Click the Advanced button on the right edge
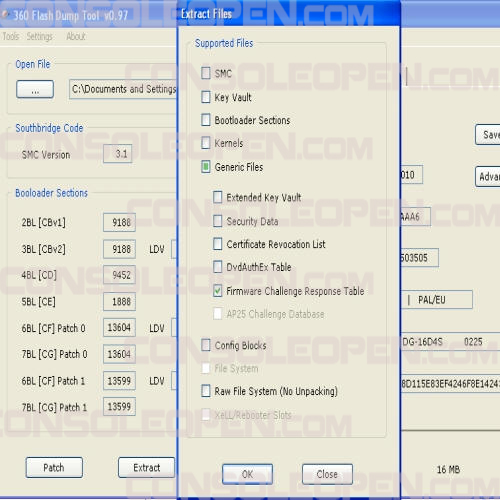This screenshot has height=500, width=500. click(x=488, y=176)
